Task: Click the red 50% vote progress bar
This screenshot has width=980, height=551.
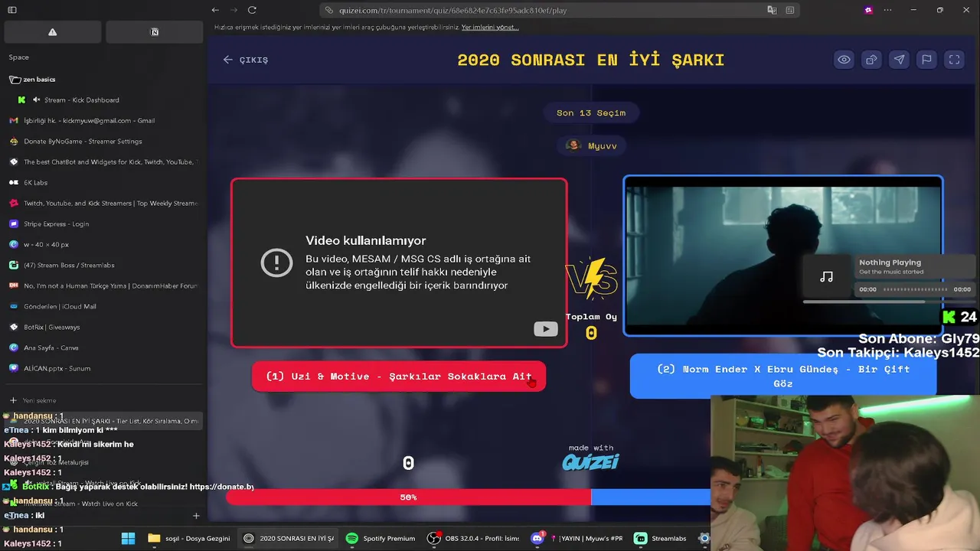Action: tap(408, 497)
